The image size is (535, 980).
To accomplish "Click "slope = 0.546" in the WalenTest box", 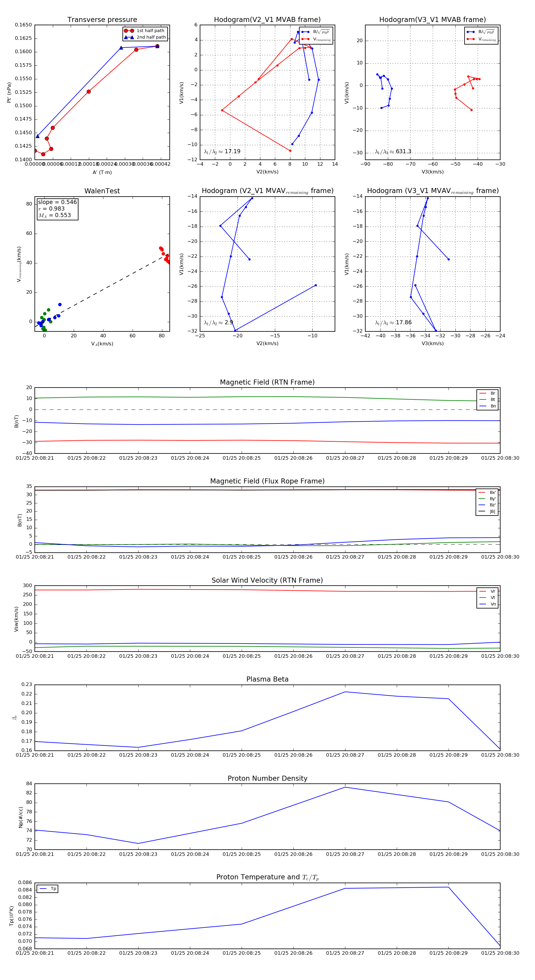I will 57,202.
